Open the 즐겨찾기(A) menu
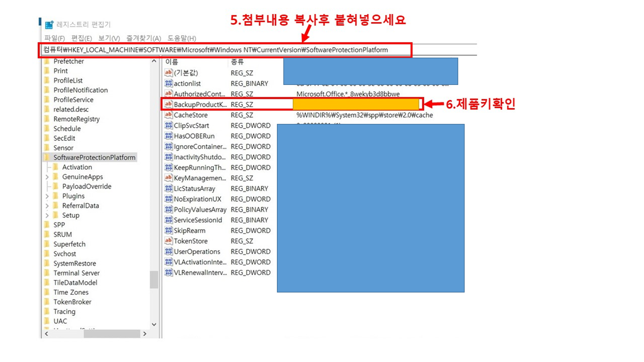This screenshot has width=644, height=362. click(x=143, y=38)
